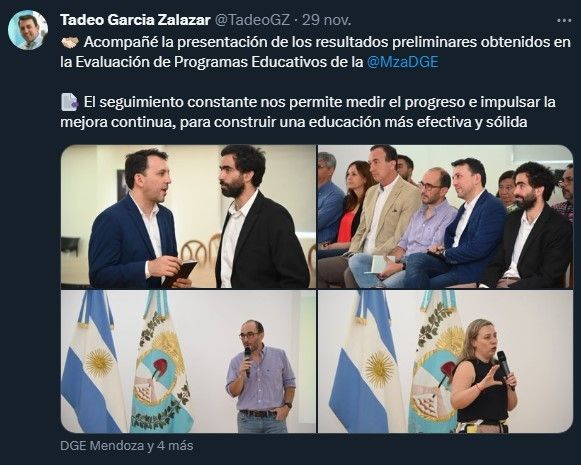Open Tadeo Garcia Zalazar's profile avatar
Screen dimensions: 581x465
coord(28,30)
